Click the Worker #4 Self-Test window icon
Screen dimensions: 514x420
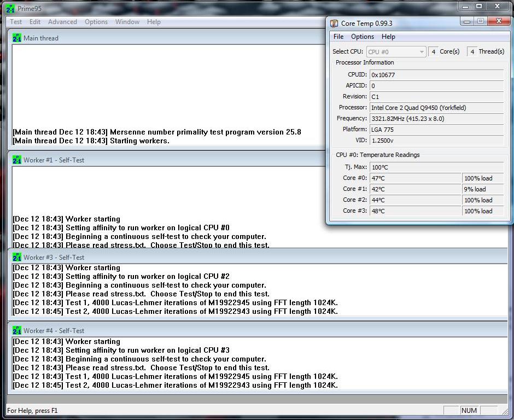(17, 330)
